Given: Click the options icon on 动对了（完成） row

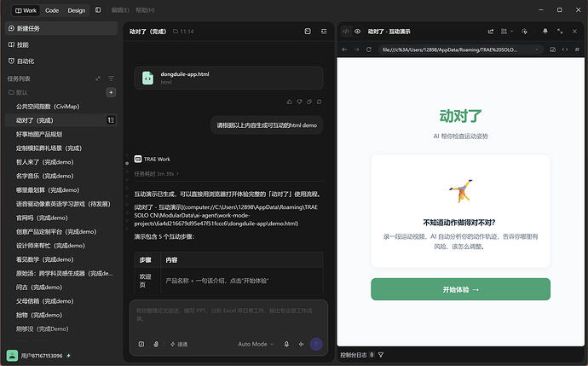Looking at the screenshot, I should [x=111, y=120].
